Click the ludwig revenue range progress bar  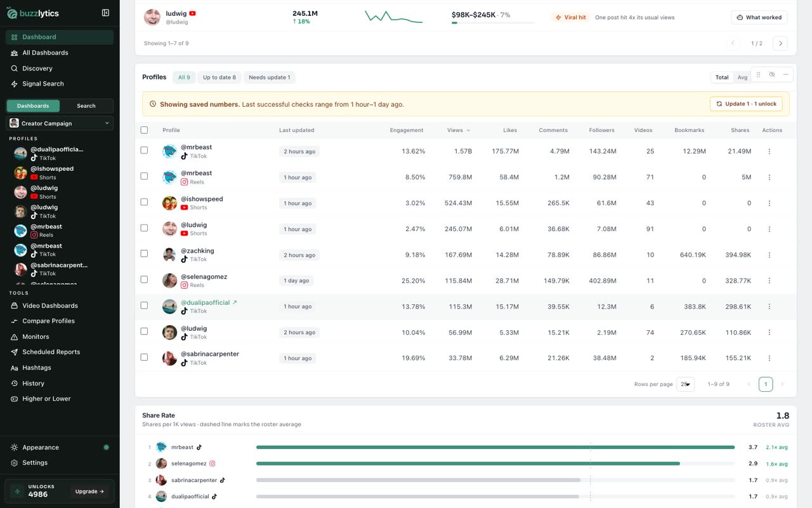[x=493, y=23]
